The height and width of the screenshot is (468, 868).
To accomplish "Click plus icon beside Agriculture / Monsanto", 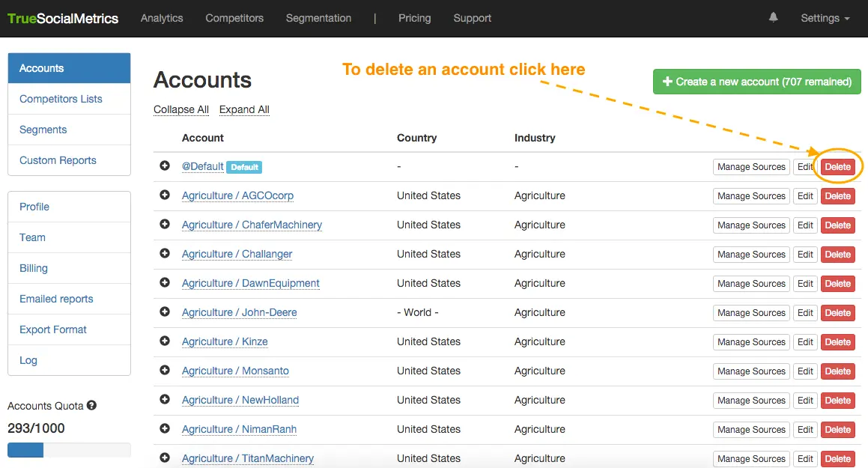I will [x=165, y=370].
